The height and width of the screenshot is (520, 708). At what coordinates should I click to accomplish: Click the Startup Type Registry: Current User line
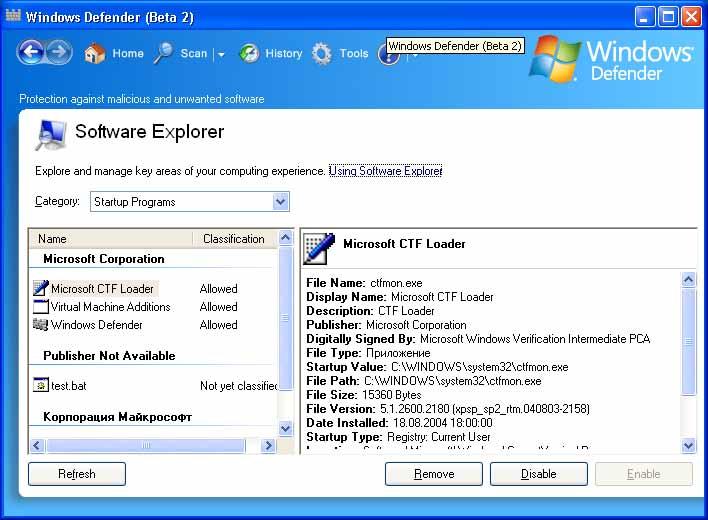398,437
